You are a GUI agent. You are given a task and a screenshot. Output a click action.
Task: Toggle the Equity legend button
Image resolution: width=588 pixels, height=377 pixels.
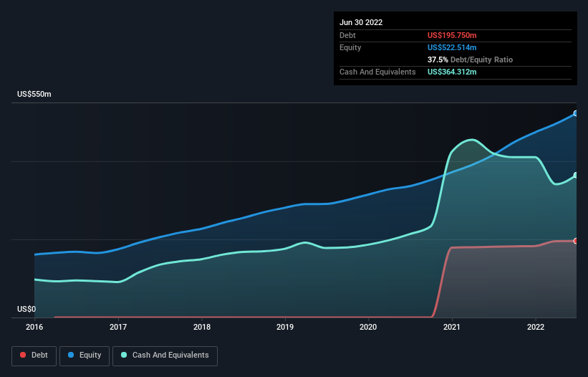pos(85,355)
